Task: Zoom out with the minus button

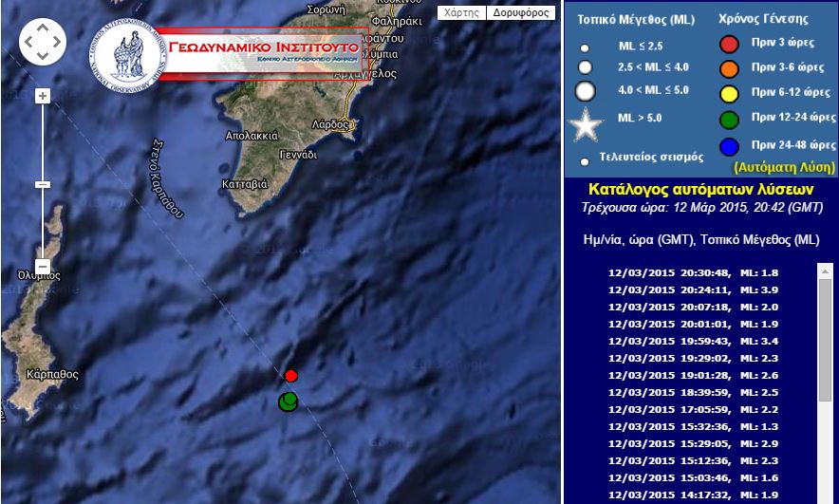Action: tap(43, 266)
